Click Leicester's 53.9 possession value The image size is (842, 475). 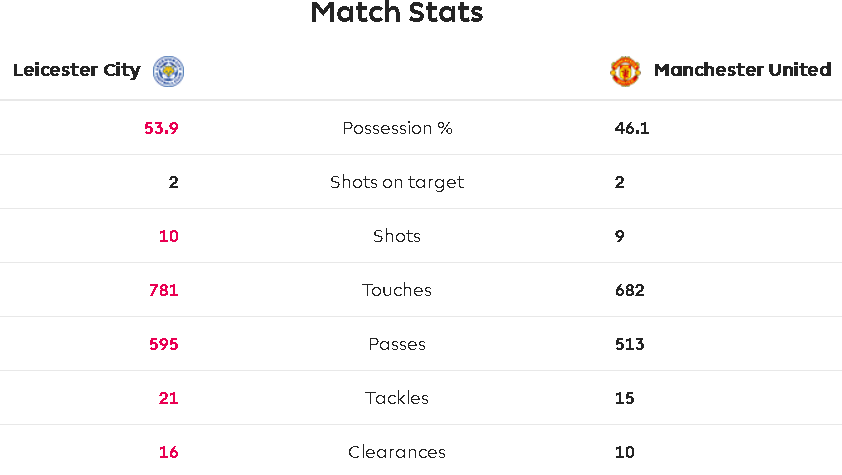(x=161, y=128)
